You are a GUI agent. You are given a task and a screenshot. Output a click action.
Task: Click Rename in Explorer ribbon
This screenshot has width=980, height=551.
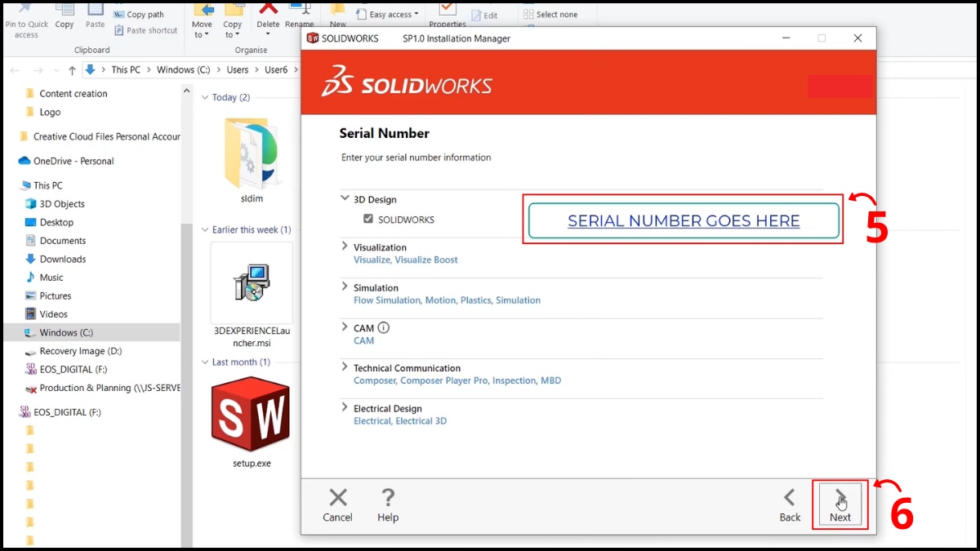pyautogui.click(x=300, y=18)
